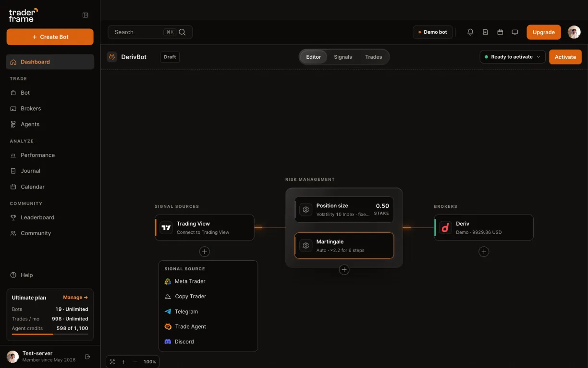Click the Upgrade button

[544, 32]
